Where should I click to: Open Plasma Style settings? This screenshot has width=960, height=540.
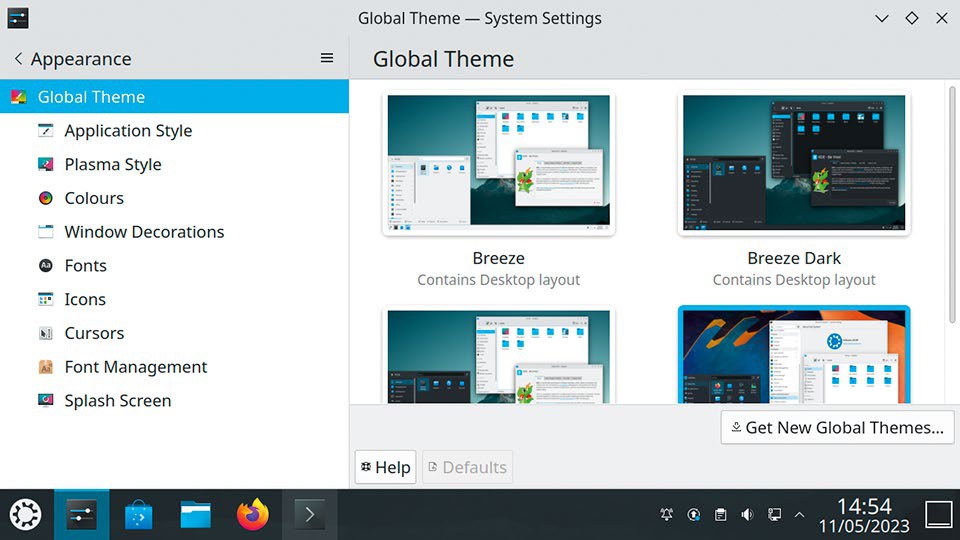tap(174, 164)
